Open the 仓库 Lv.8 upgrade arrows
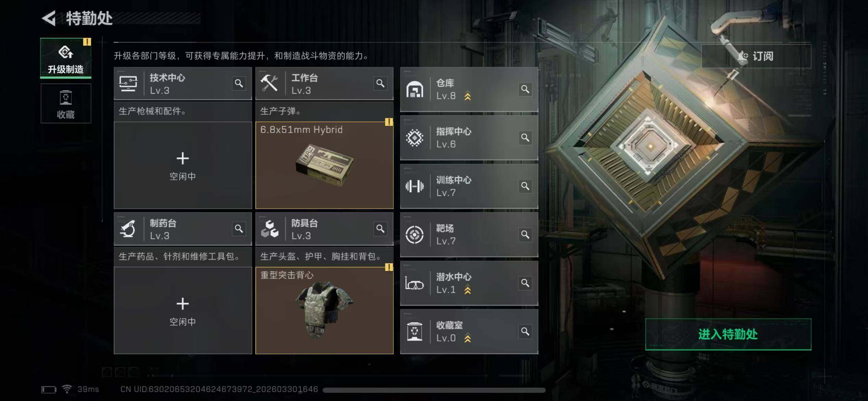 point(468,96)
